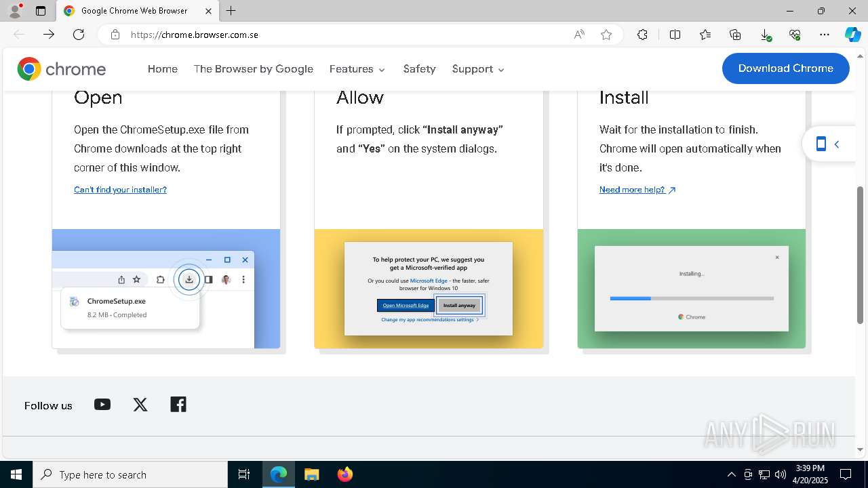Toggle Split screen icon in toolbar

click(675, 35)
